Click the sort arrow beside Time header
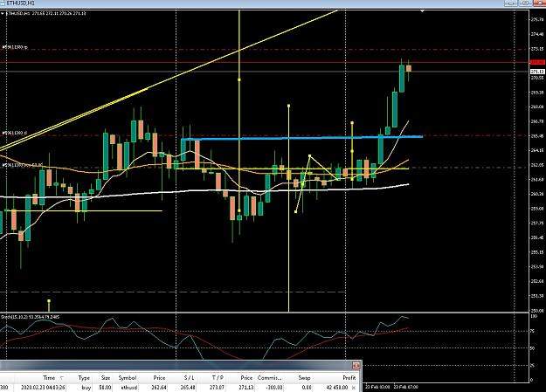This screenshot has width=546, height=392. click(x=62, y=378)
